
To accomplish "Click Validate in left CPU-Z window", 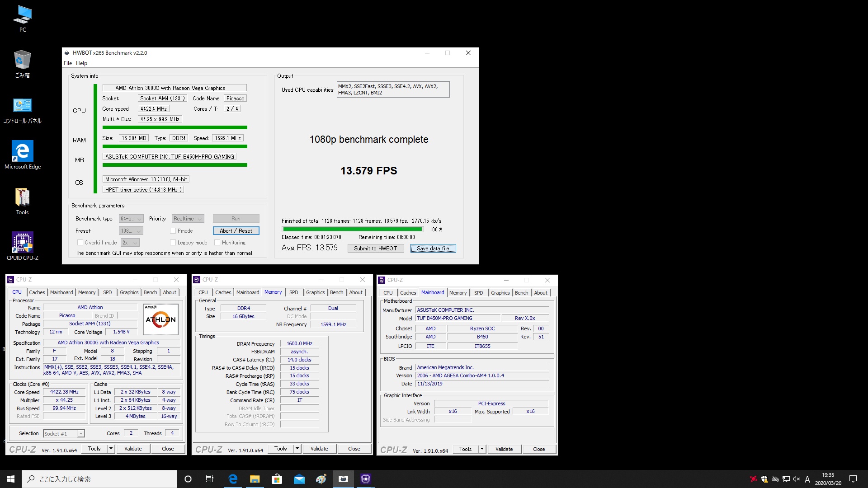I will pyautogui.click(x=133, y=449).
